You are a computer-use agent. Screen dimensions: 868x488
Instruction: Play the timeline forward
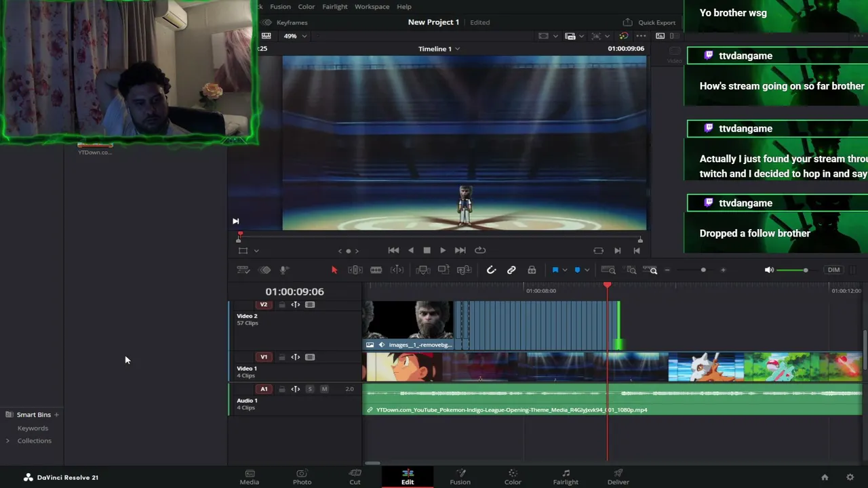click(x=443, y=250)
